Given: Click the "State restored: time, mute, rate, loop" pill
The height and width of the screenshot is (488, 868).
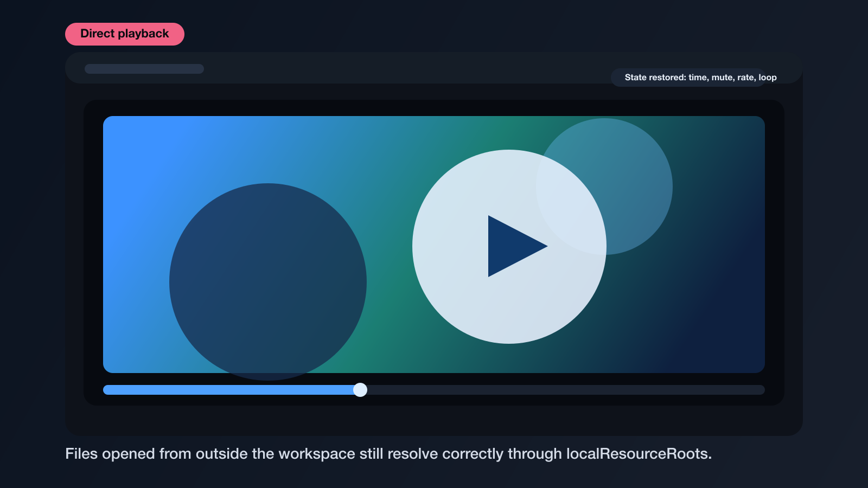Looking at the screenshot, I should pyautogui.click(x=700, y=77).
